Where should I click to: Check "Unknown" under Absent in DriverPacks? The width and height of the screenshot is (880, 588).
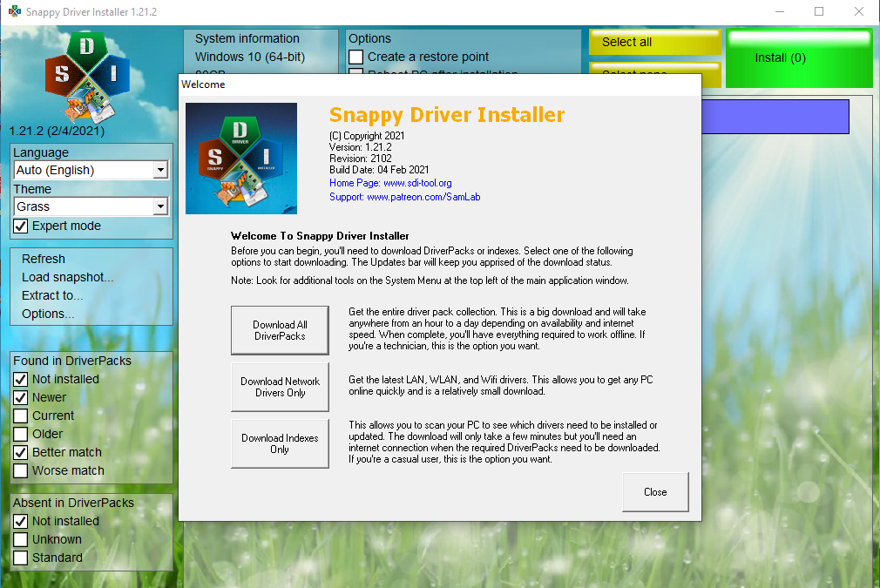(19, 539)
